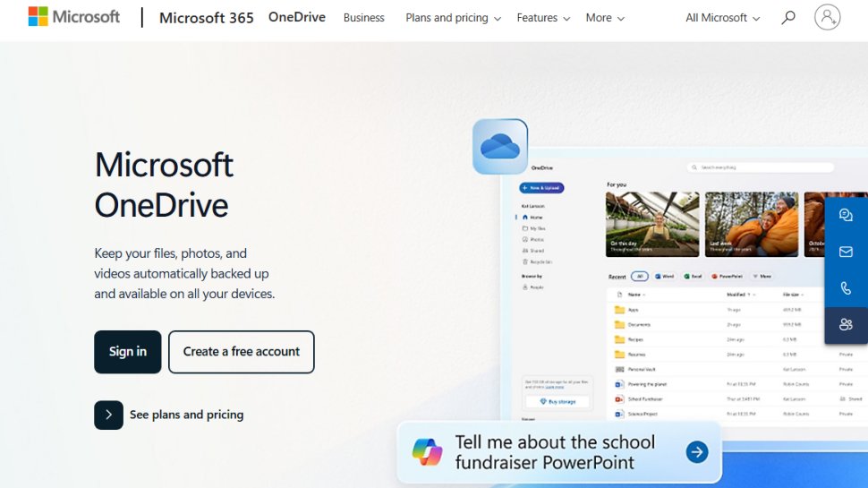868x488 pixels.
Task: Click the search everything field in preview
Action: tap(760, 167)
